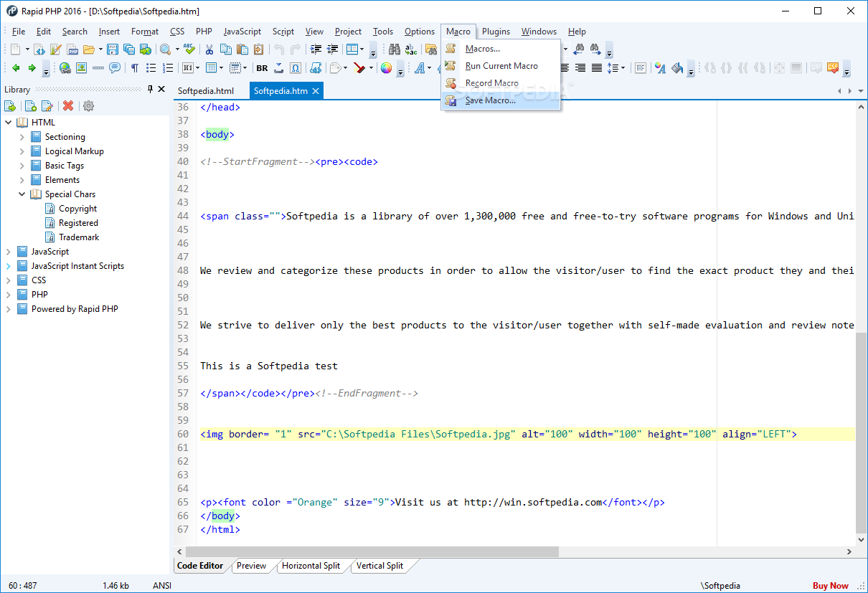Click the font color paint icon
The height and width of the screenshot is (593, 868).
660,68
